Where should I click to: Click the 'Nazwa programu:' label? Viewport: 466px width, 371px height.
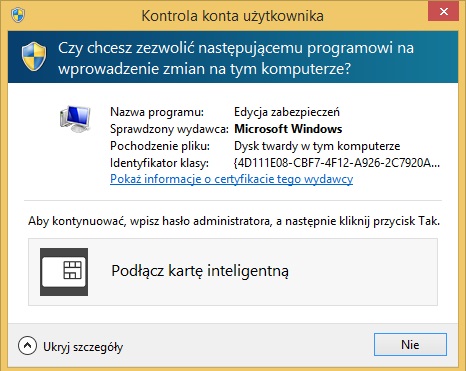tap(157, 112)
